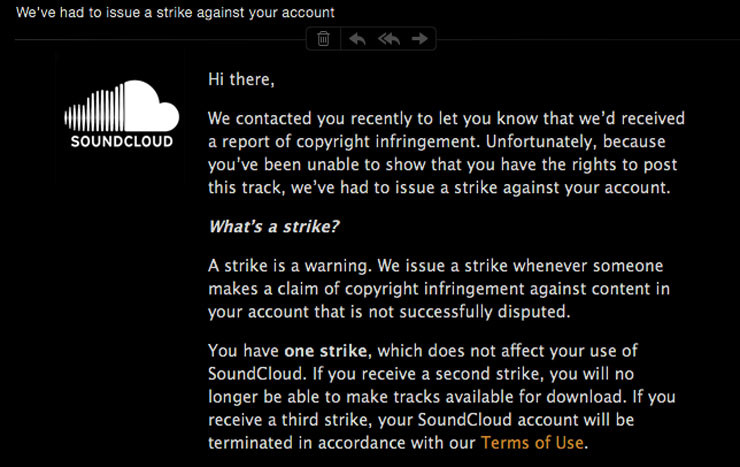Screen dimensions: 740x467
Task: Click the SoundCloud cloud waveform logo
Action: tap(122, 106)
